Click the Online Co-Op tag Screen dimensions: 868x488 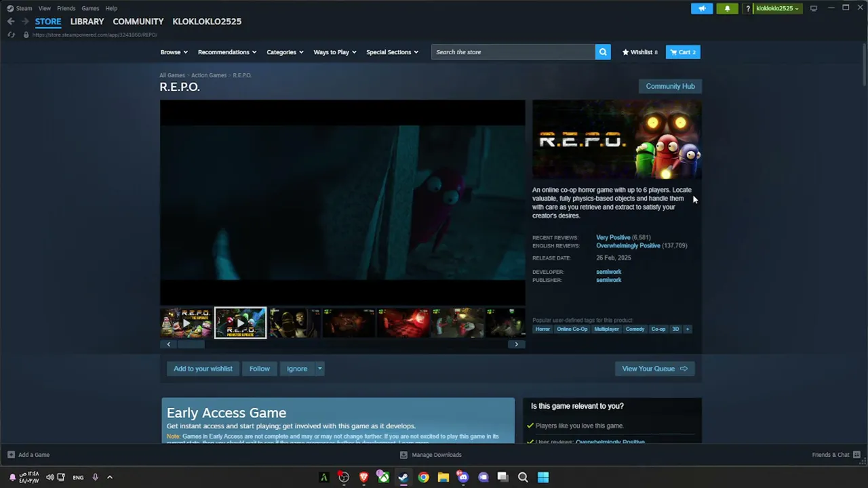572,329
